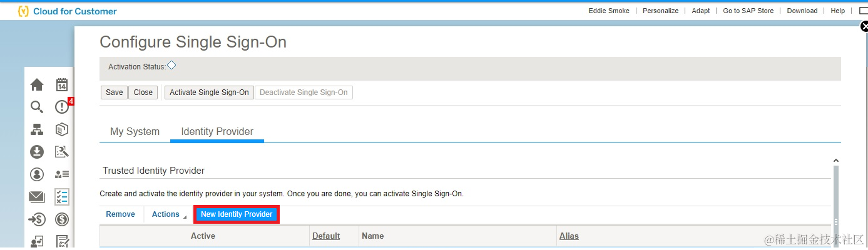The image size is (868, 250).
Task: Open the person profile circle icon
Action: point(37,174)
